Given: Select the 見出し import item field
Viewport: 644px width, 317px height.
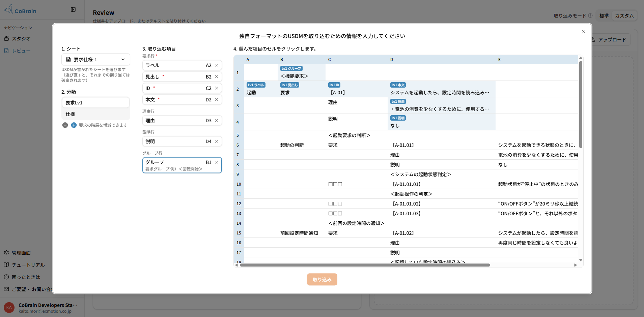Looking at the screenshot, I should click(182, 77).
